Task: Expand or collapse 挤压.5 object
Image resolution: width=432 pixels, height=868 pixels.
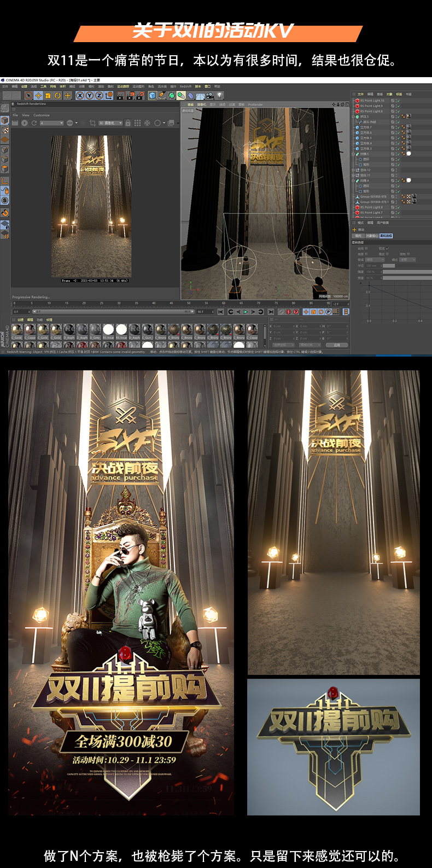Action: (x=353, y=117)
